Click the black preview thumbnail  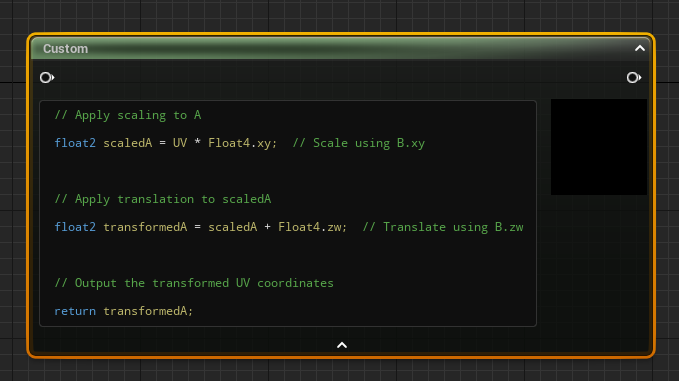click(x=598, y=147)
